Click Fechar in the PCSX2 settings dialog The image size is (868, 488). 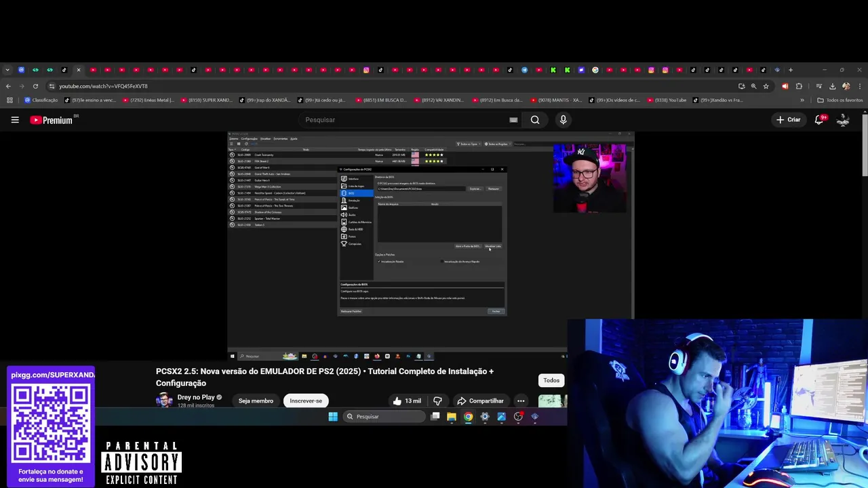click(496, 311)
